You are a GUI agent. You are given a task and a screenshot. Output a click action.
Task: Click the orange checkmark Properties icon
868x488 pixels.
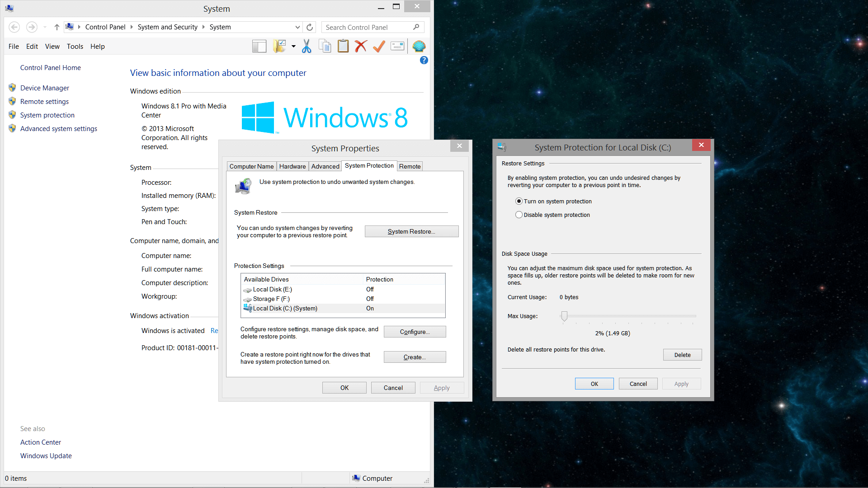pos(379,46)
